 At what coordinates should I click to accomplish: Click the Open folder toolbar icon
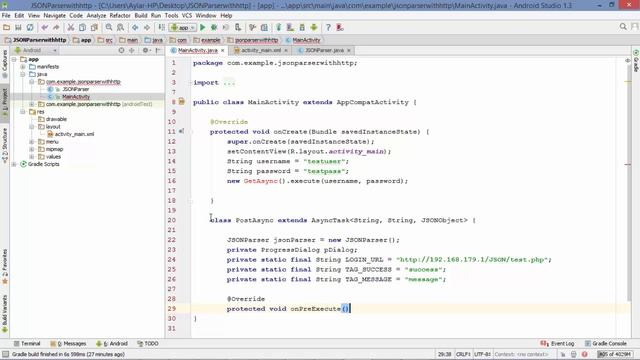pyautogui.click(x=7, y=27)
